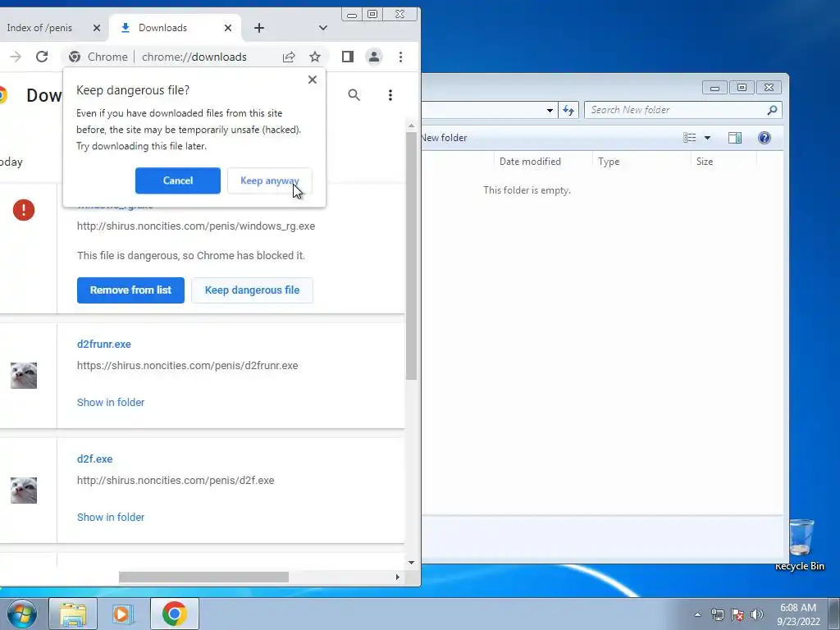Viewport: 840px width, 630px height.
Task: Click the 'Search New folder' box
Action: coord(683,110)
